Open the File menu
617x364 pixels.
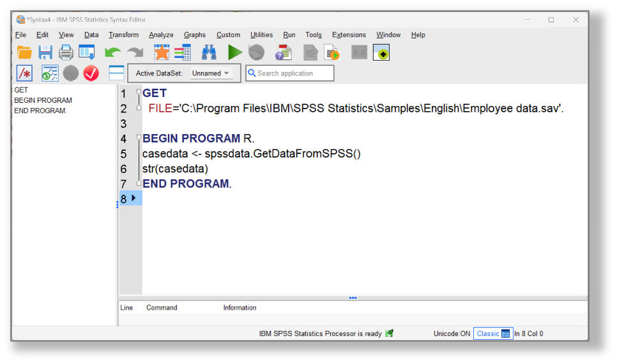click(x=20, y=34)
